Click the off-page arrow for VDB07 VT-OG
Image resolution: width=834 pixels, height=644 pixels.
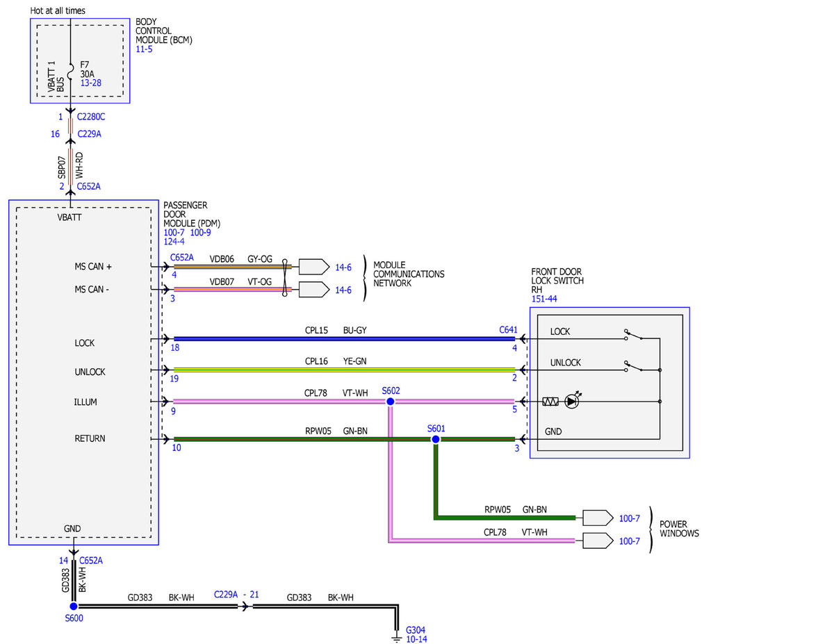tap(313, 289)
